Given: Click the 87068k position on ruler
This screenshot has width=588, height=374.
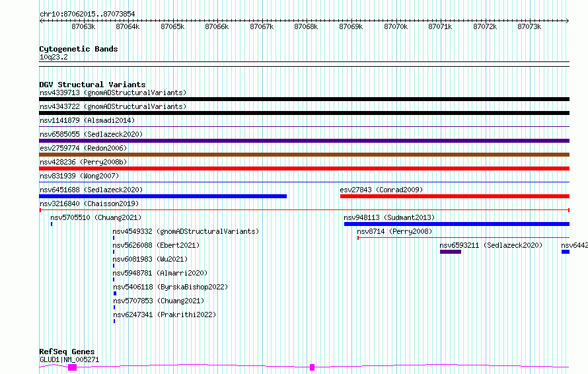Looking at the screenshot, I should (306, 26).
